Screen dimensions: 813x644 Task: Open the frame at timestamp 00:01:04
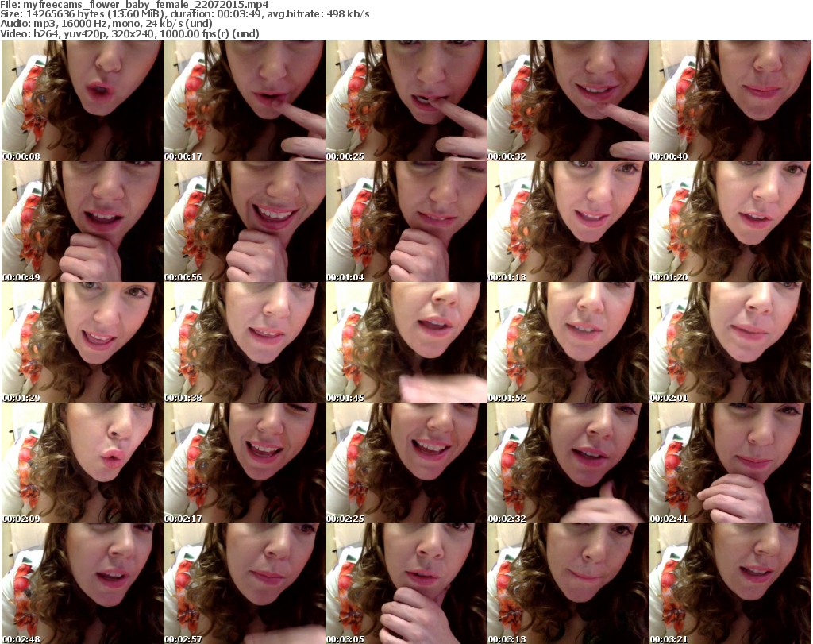406,222
